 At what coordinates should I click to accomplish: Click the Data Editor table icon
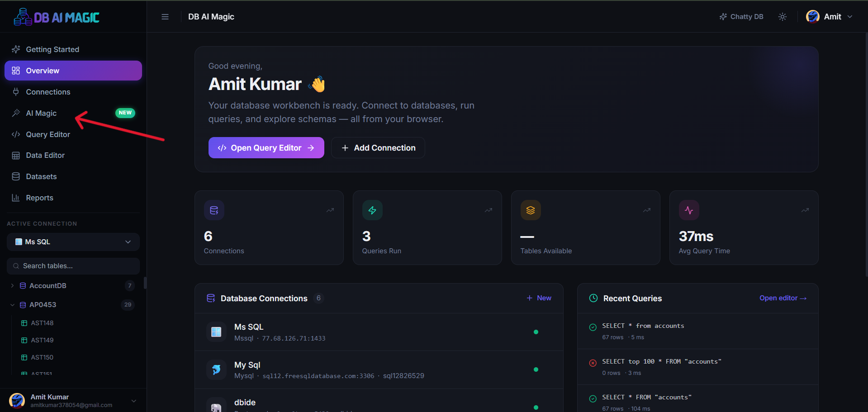tap(16, 156)
